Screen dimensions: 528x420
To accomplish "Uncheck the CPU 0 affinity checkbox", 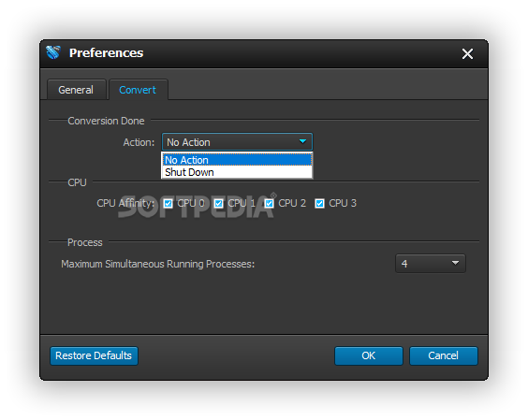I will click(x=168, y=203).
